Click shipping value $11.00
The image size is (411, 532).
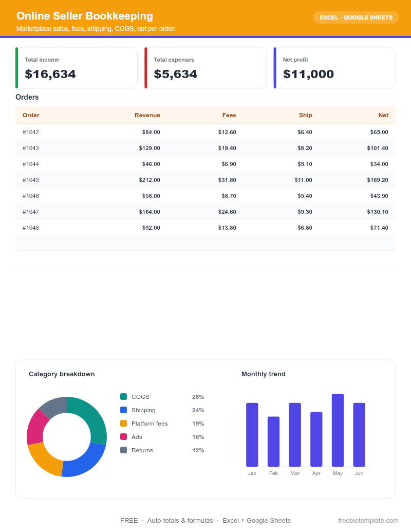[303, 180]
